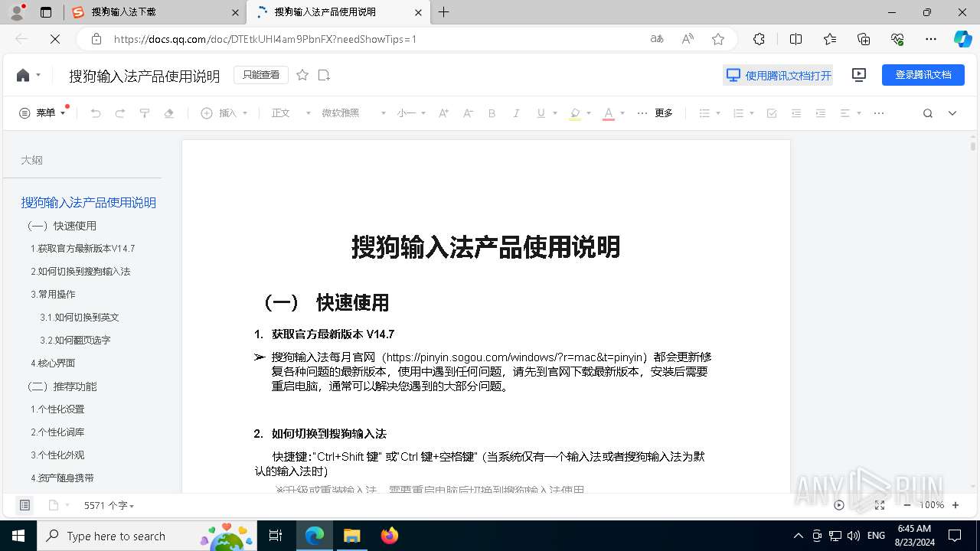Open the 微软雅黑 font dropdown
This screenshot has width=980, height=551.
353,113
